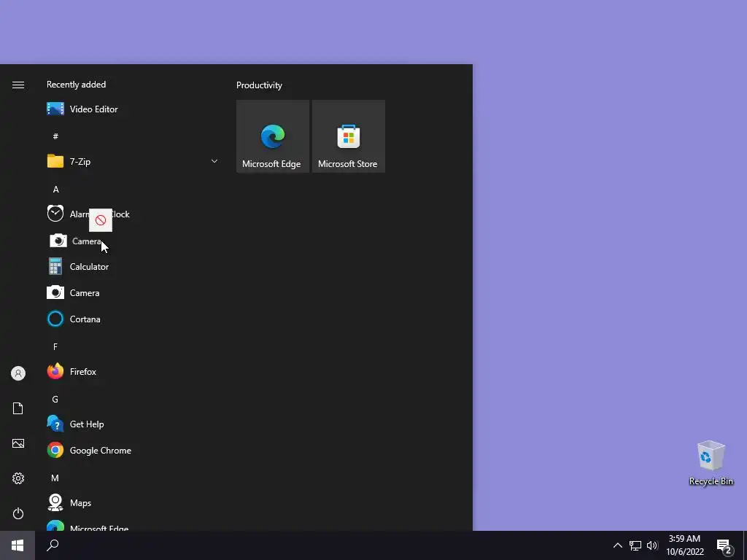This screenshot has width=747, height=560.
Task: Open the Get Help app
Action: (x=133, y=424)
